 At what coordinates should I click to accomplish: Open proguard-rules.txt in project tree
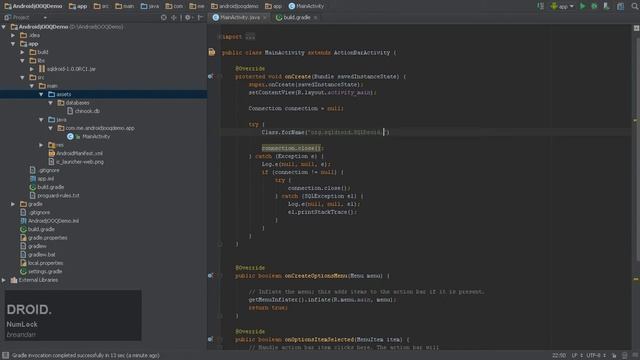tap(55, 196)
